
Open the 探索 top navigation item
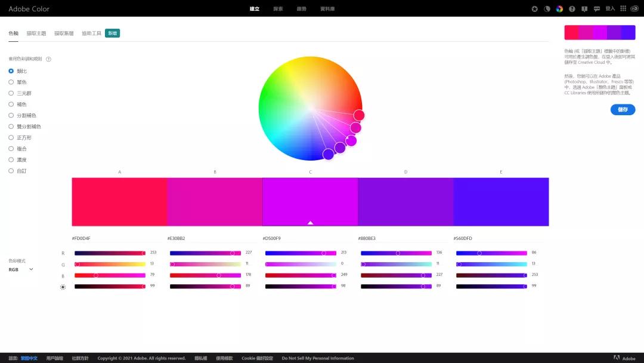(x=278, y=8)
